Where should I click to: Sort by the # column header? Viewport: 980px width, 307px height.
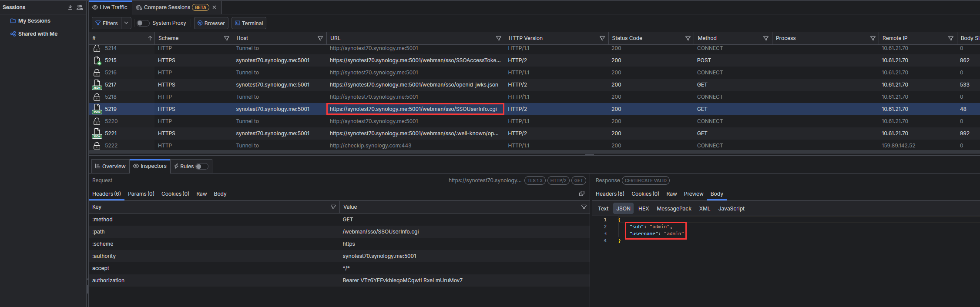(x=122, y=38)
